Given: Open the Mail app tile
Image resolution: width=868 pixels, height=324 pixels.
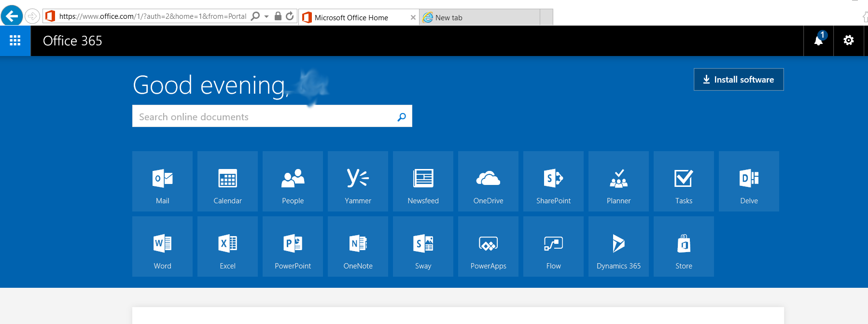Looking at the screenshot, I should click(x=162, y=182).
